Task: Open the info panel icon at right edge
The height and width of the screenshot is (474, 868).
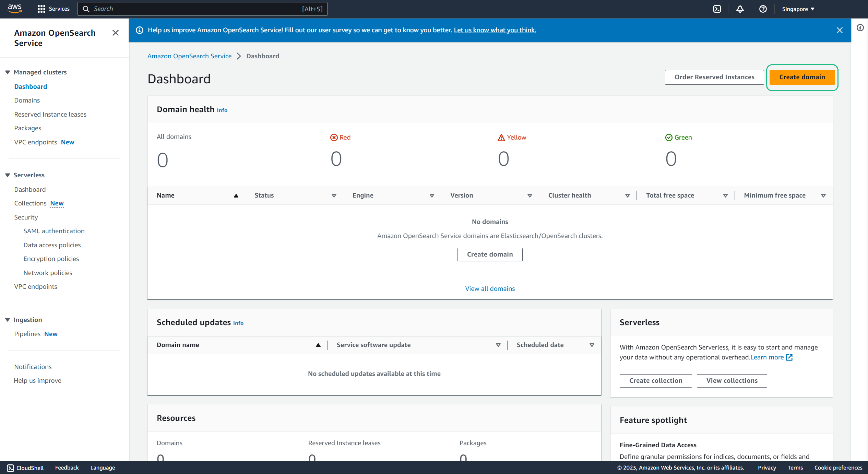Action: [860, 28]
